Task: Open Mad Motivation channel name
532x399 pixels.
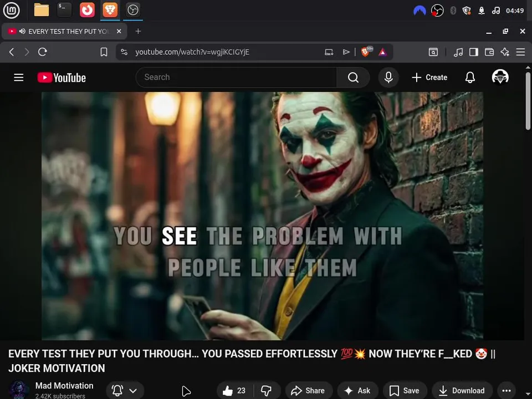Action: [64, 386]
